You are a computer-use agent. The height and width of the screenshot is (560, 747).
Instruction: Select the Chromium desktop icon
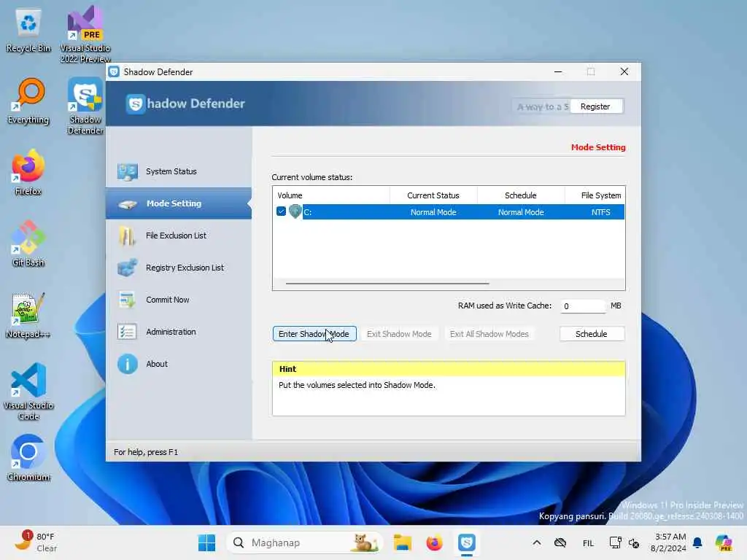pyautogui.click(x=28, y=458)
